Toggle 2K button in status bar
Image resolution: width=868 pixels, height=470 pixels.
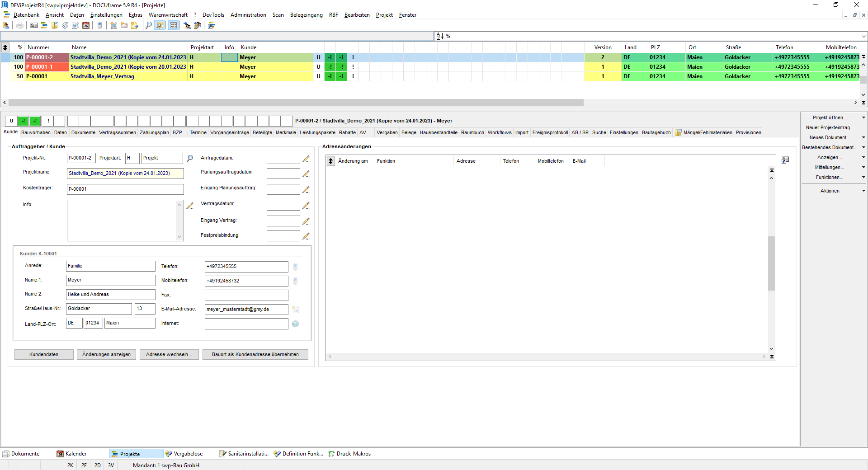(x=70, y=465)
